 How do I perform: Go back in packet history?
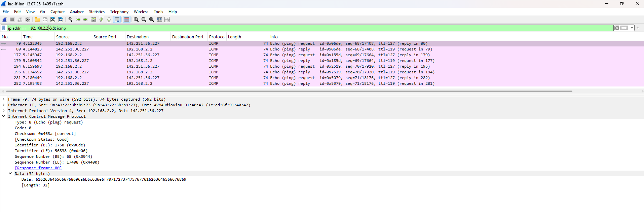(x=78, y=20)
